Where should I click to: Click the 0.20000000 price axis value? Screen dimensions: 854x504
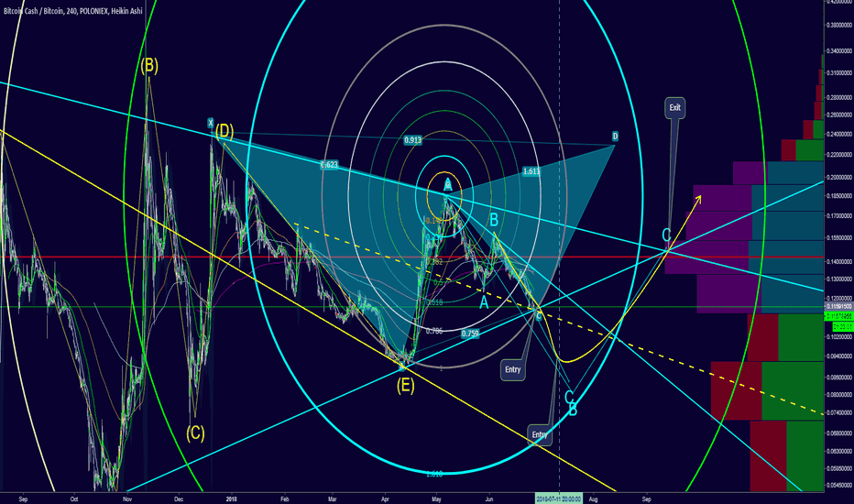(x=839, y=178)
